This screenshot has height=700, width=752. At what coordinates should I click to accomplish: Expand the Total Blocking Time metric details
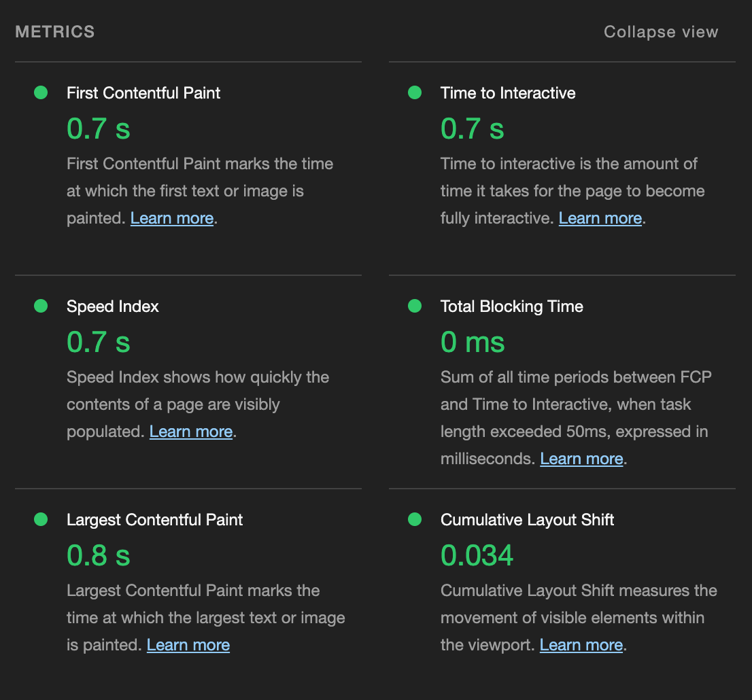[512, 306]
